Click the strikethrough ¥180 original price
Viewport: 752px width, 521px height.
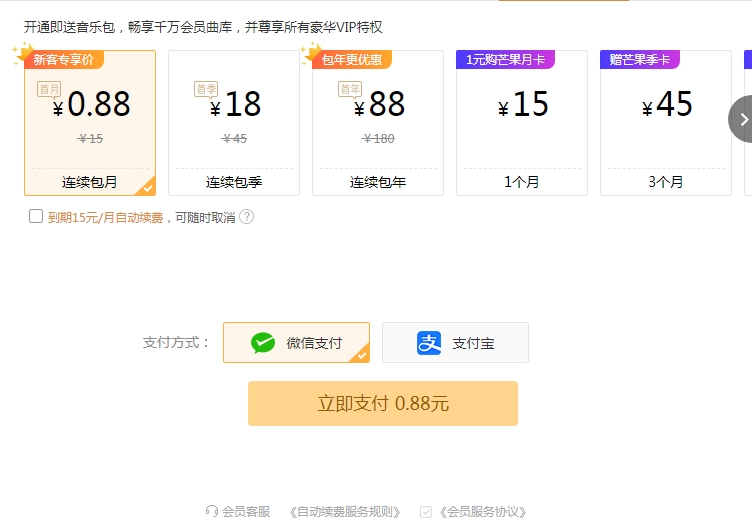[378, 139]
